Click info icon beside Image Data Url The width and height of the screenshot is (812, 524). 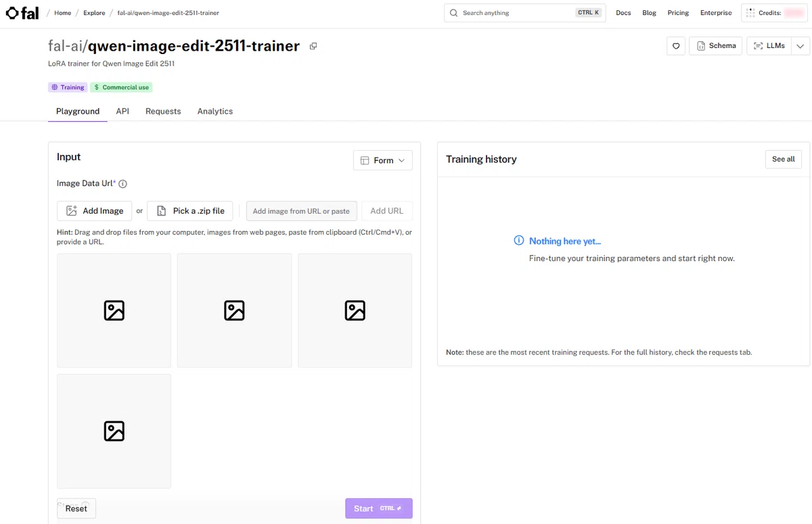pyautogui.click(x=123, y=184)
